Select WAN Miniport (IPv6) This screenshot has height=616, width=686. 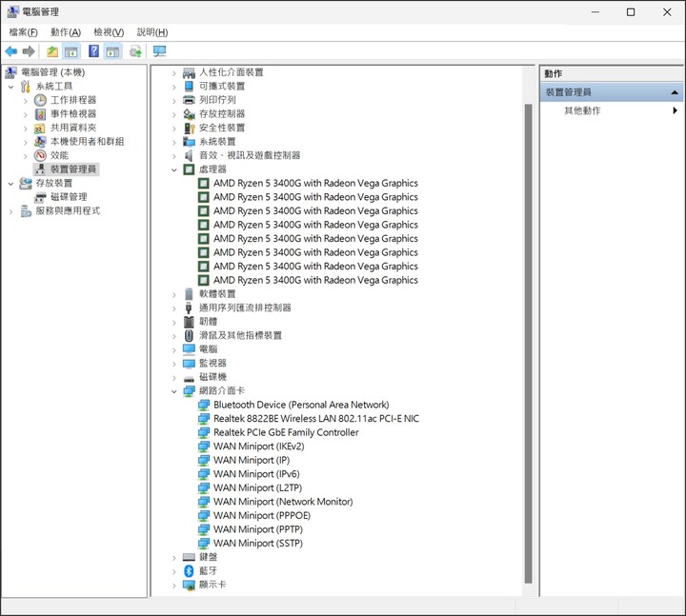(256, 474)
